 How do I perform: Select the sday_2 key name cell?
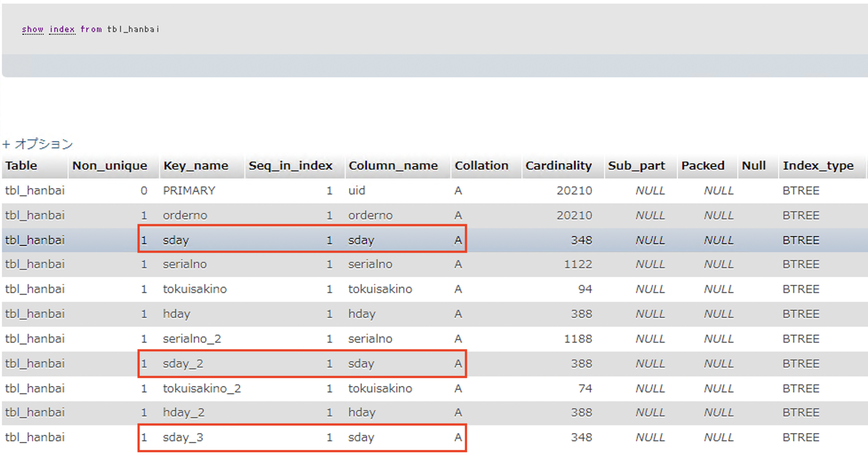183,364
